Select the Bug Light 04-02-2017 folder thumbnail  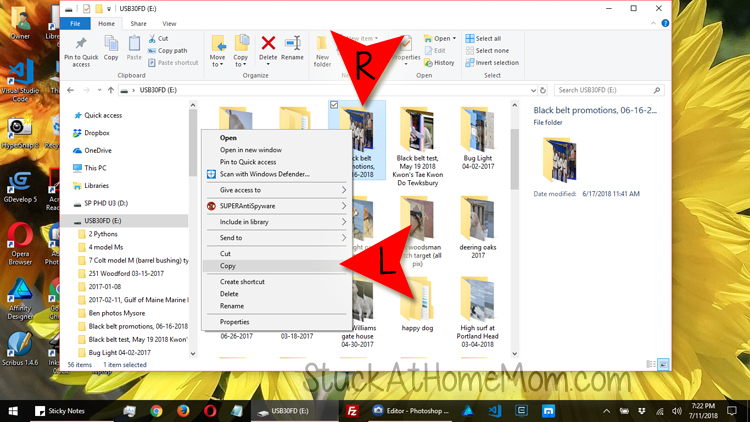click(477, 139)
